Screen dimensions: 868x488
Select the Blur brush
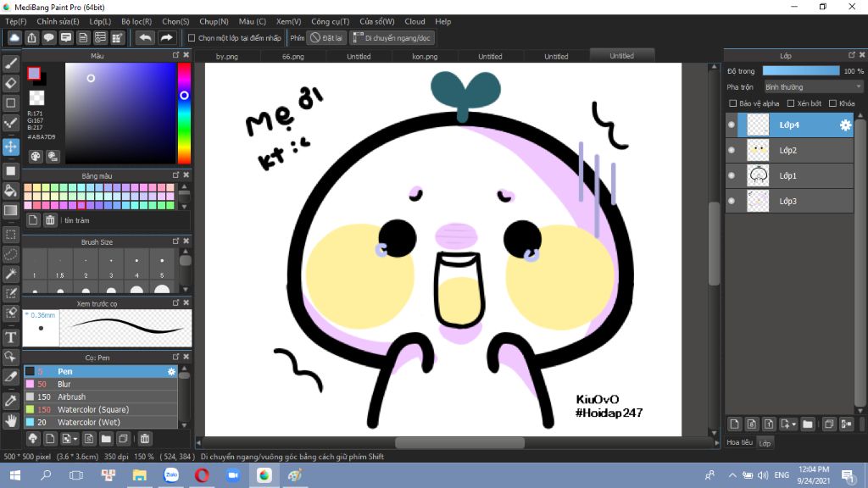(100, 385)
